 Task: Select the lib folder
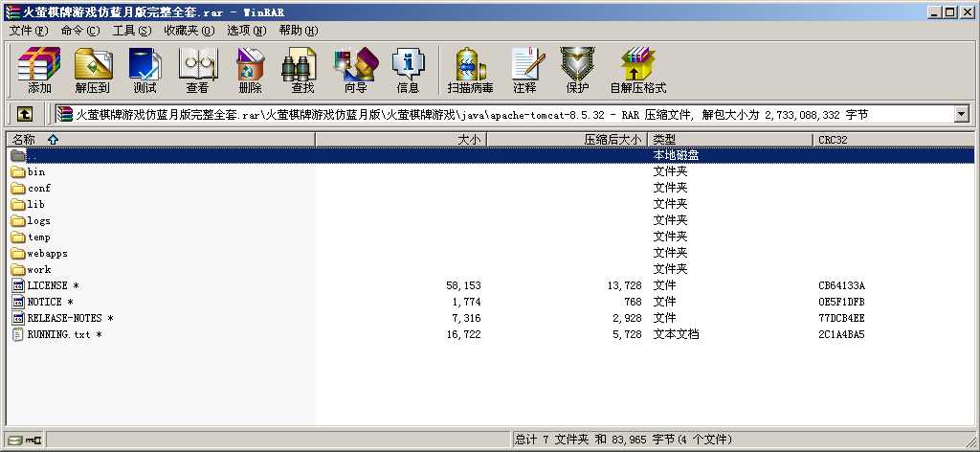[28, 204]
